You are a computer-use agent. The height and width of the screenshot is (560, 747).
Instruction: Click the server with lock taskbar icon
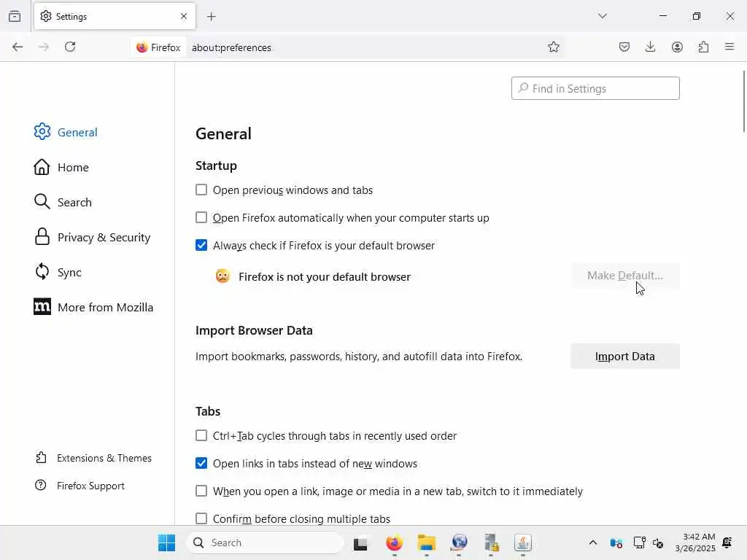[x=491, y=542]
